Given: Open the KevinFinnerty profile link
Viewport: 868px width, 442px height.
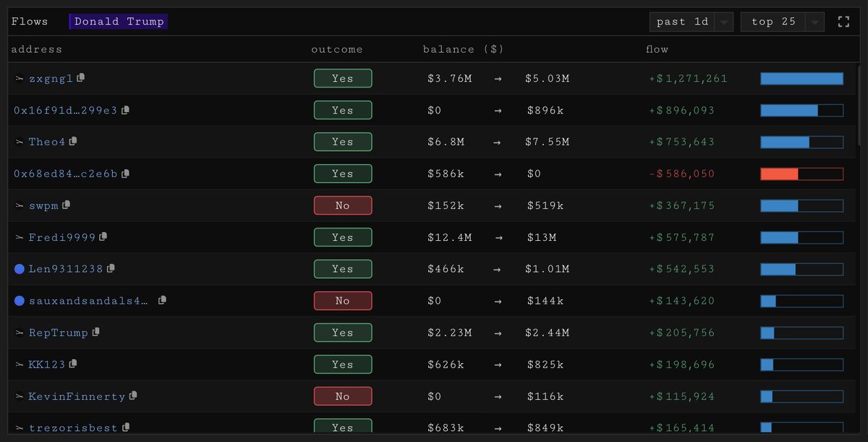Looking at the screenshot, I should [77, 396].
